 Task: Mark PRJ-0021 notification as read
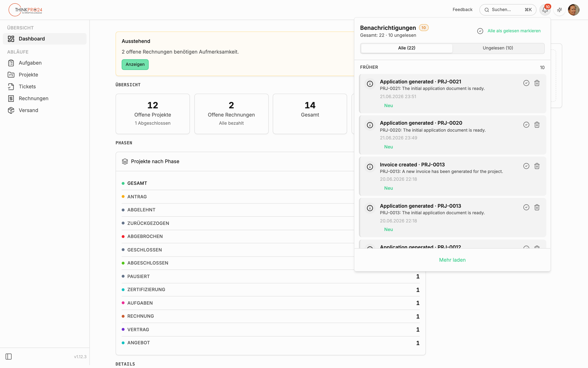click(x=526, y=83)
